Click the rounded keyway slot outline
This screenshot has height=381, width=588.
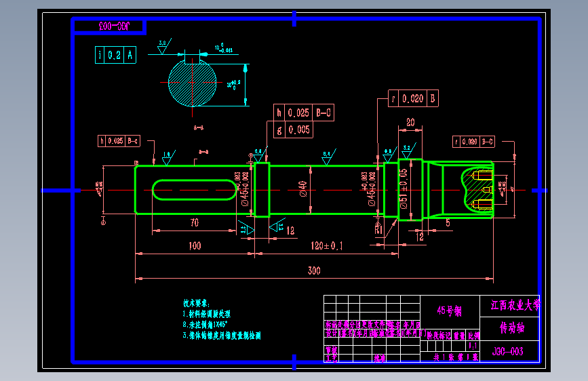(x=194, y=190)
